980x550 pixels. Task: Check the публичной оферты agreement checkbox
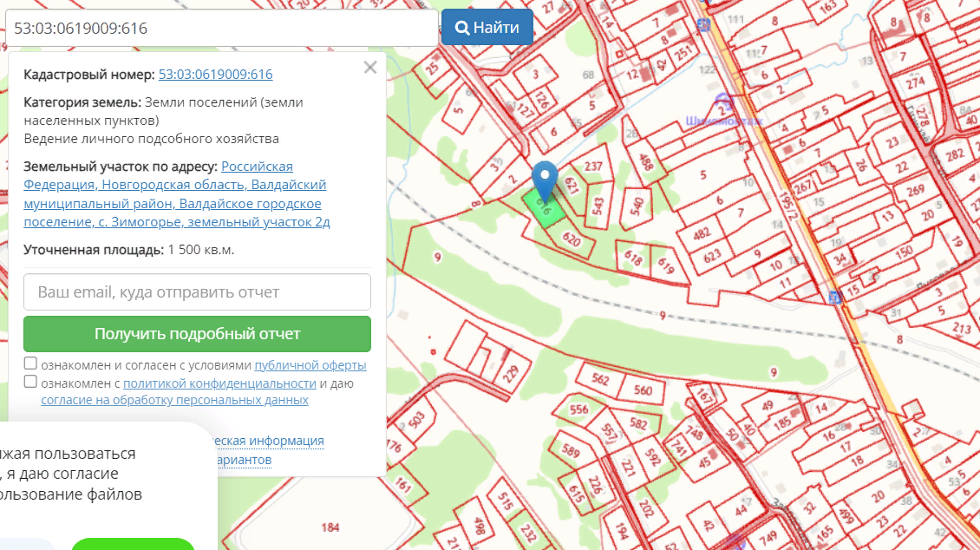[30, 363]
